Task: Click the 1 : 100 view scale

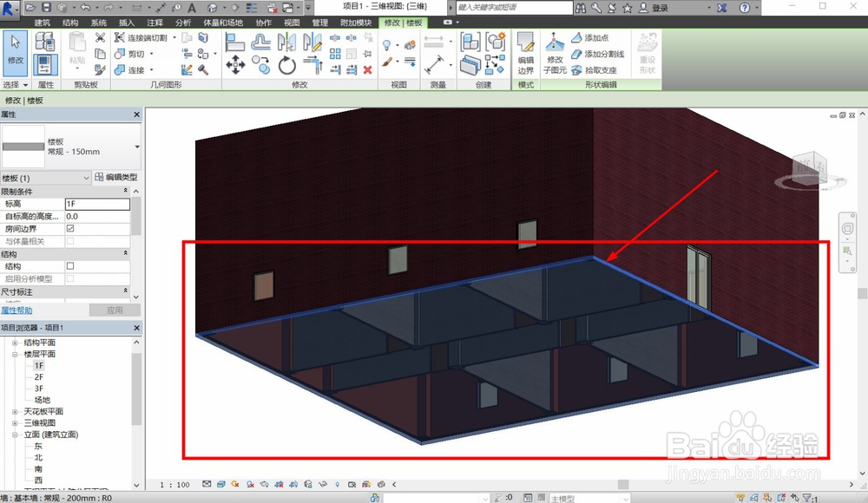Action: pyautogui.click(x=175, y=485)
